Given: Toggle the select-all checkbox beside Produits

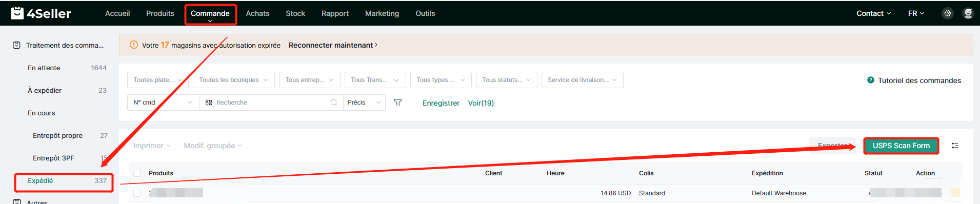Looking at the screenshot, I should (x=137, y=173).
